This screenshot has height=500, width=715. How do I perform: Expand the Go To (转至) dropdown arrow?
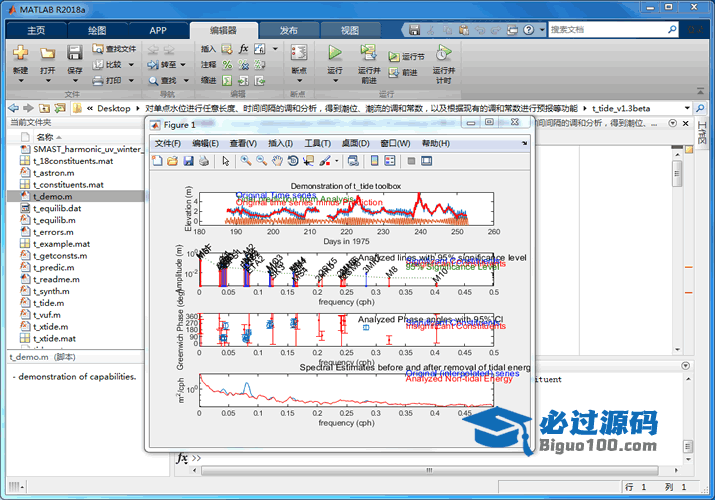click(x=183, y=65)
